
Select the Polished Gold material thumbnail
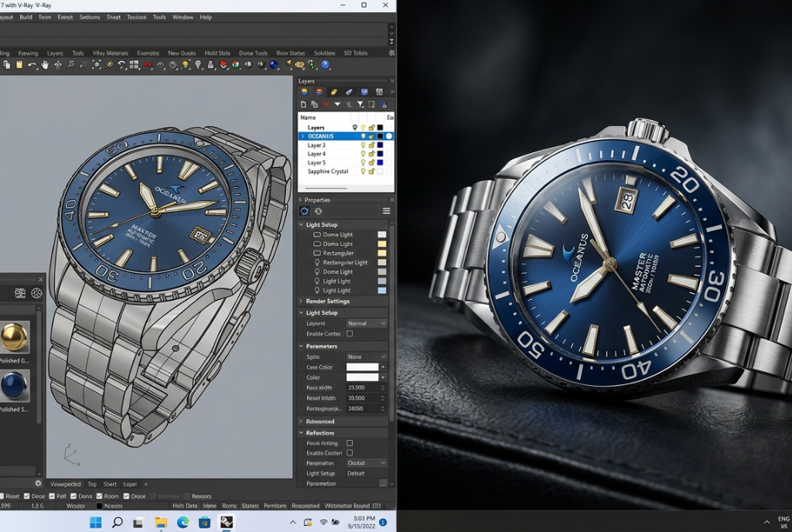[15, 337]
